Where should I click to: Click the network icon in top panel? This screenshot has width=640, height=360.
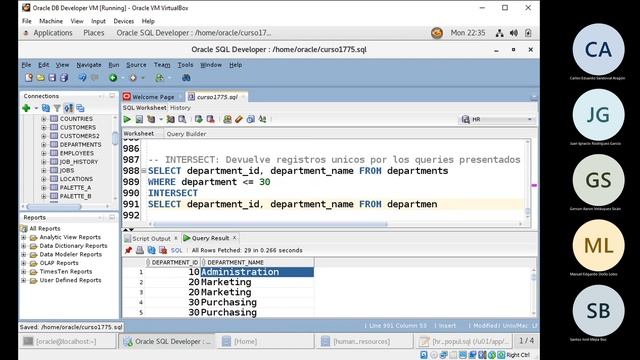[500, 33]
